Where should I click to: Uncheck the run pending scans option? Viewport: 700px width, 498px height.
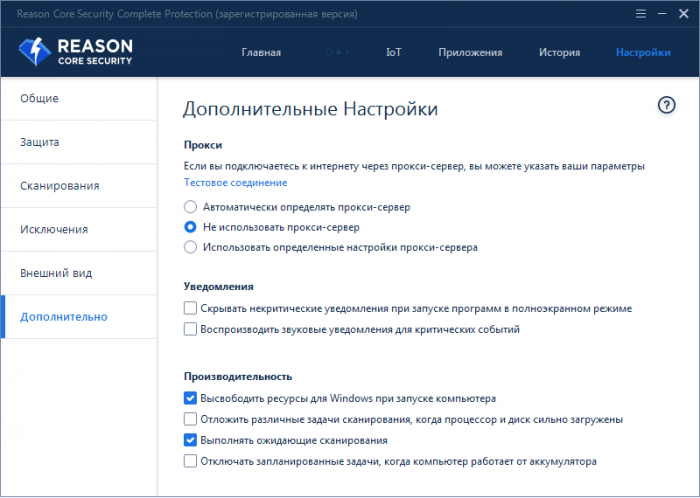pyautogui.click(x=191, y=440)
